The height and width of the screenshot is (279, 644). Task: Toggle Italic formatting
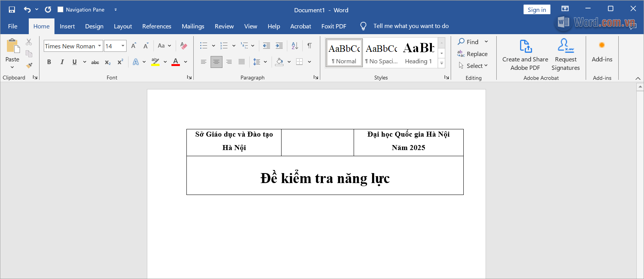[x=62, y=62]
